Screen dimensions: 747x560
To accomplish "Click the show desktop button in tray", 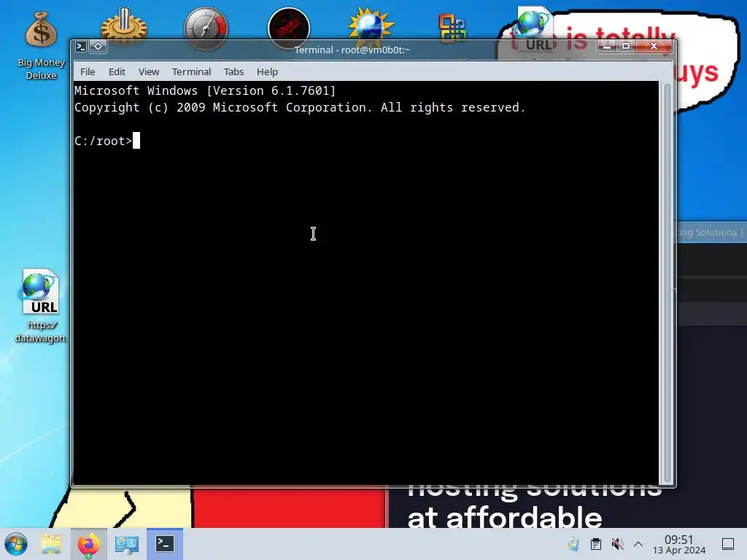I will click(x=728, y=544).
